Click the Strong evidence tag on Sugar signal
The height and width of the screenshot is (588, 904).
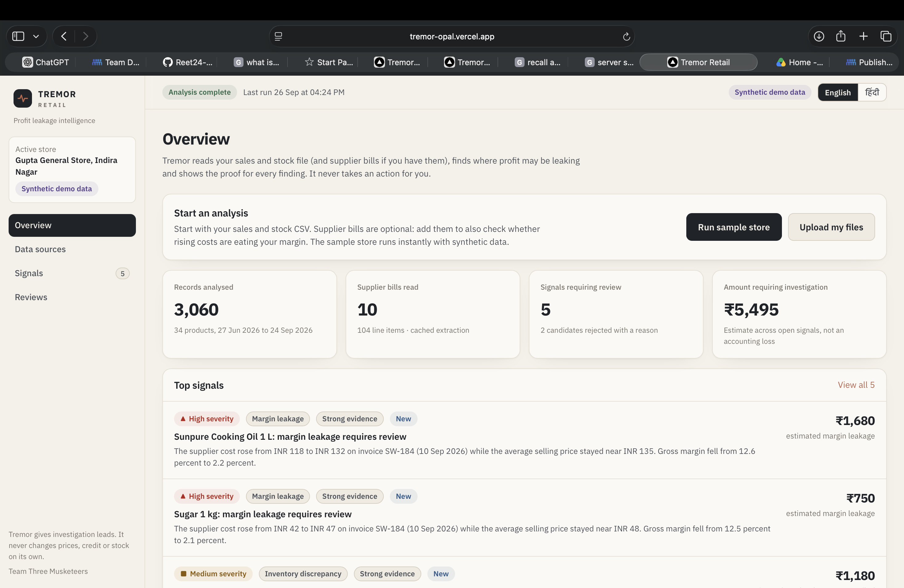coord(349,496)
